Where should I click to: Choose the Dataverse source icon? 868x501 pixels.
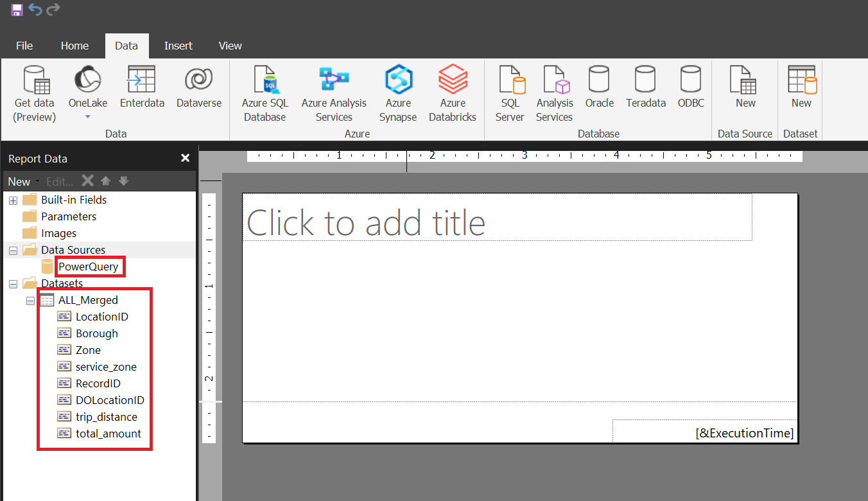(199, 87)
